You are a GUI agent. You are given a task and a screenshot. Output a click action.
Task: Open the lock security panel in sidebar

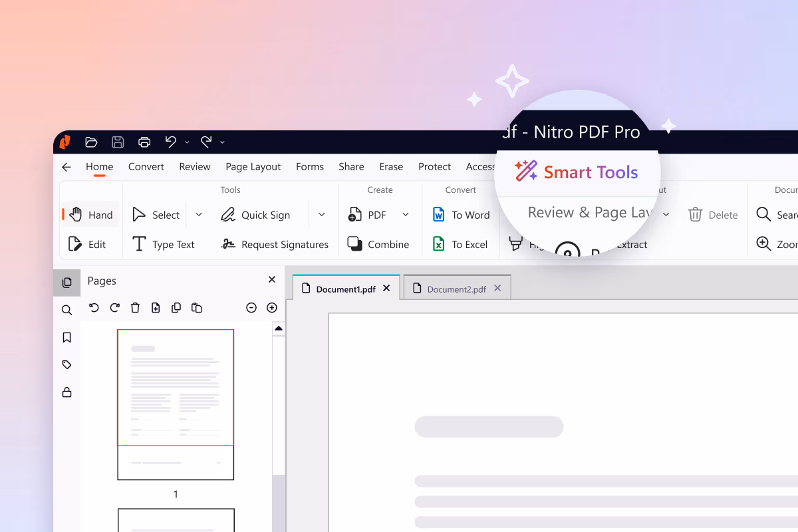(66, 392)
